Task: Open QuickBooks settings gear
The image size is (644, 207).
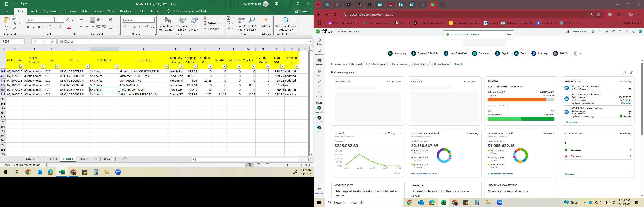Action: click(627, 32)
